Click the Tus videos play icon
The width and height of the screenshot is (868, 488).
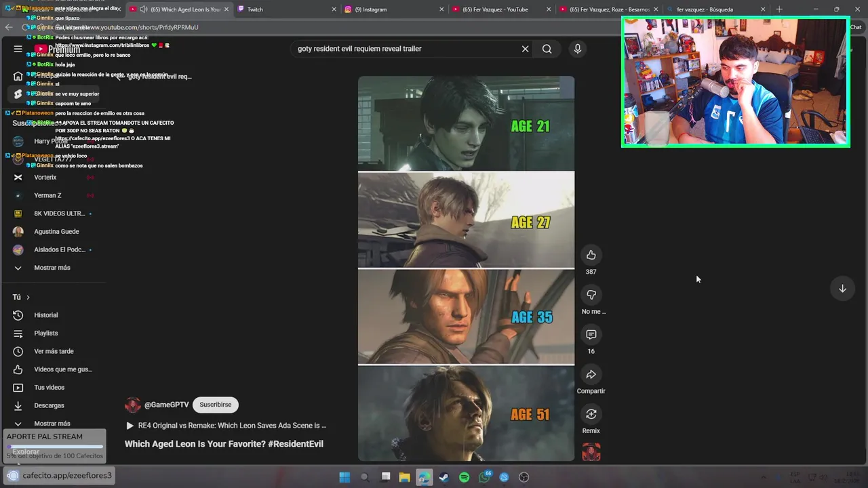18,388
